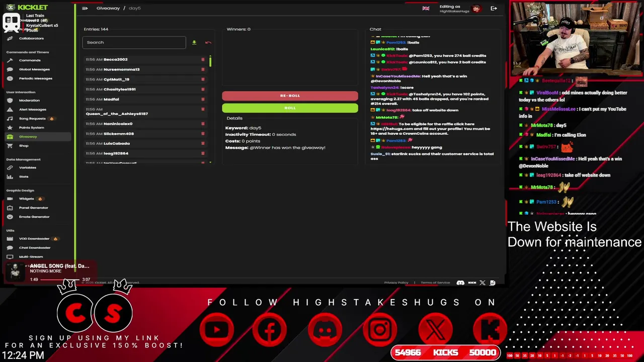The width and height of the screenshot is (644, 362).
Task: Focus the entries Search field
Action: (134, 42)
